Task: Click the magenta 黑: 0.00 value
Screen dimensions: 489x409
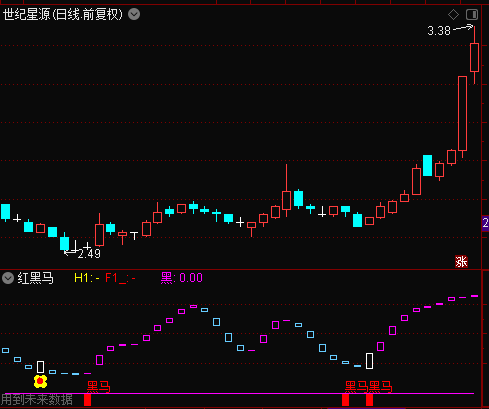Action: tap(182, 278)
